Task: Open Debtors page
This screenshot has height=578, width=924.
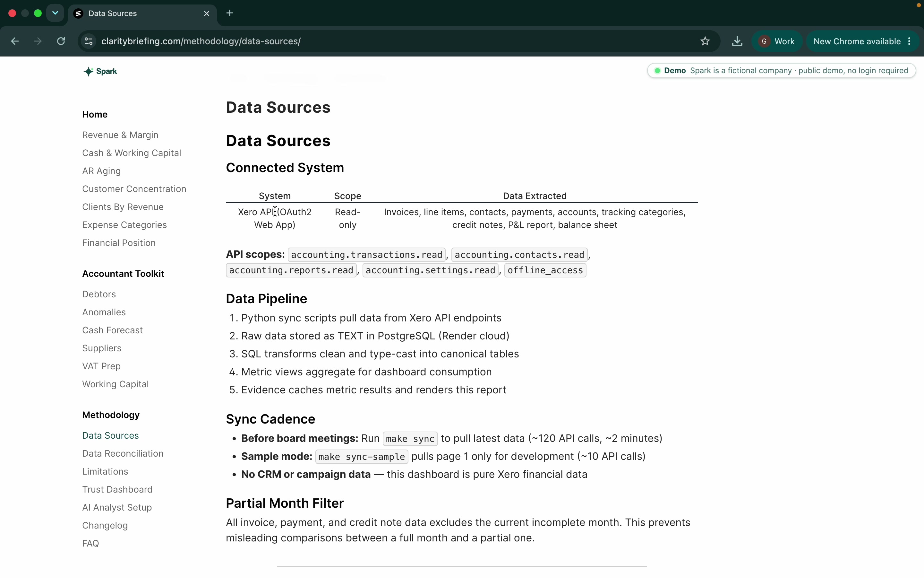Action: pyautogui.click(x=99, y=294)
